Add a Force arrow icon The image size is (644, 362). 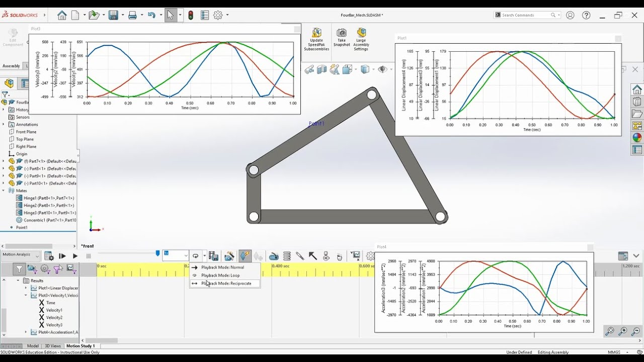[x=312, y=256]
